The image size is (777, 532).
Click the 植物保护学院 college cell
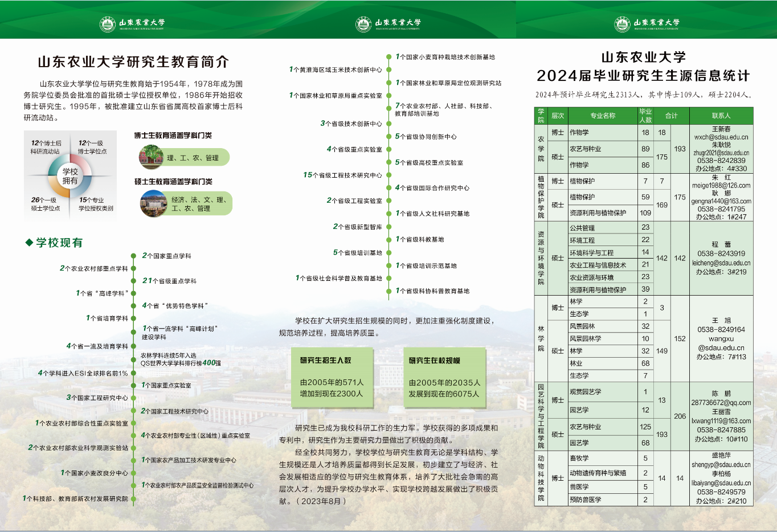541,197
